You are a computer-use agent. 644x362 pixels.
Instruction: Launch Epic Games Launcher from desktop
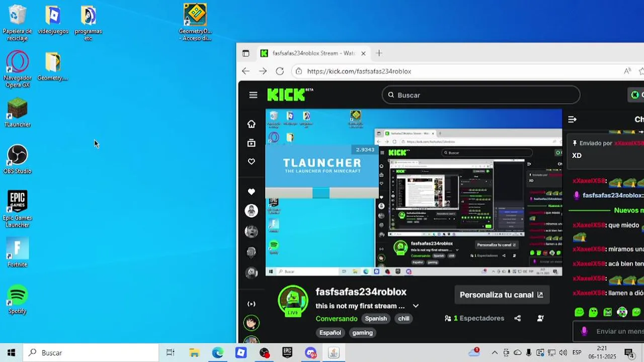pos(18,209)
